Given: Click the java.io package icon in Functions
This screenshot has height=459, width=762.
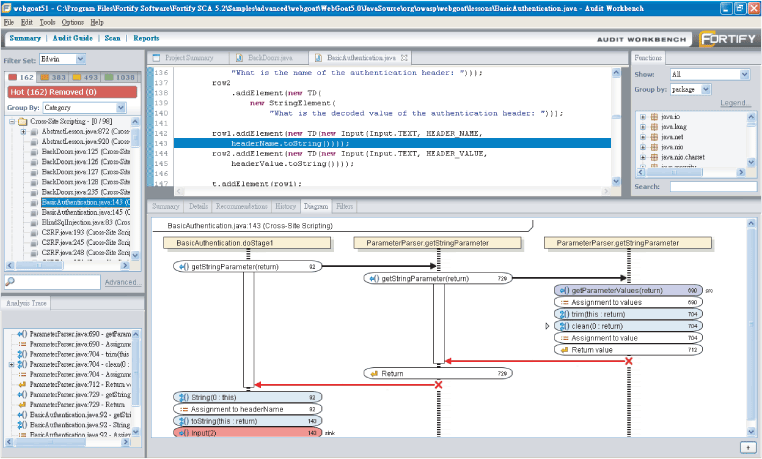Looking at the screenshot, I should tap(654, 117).
